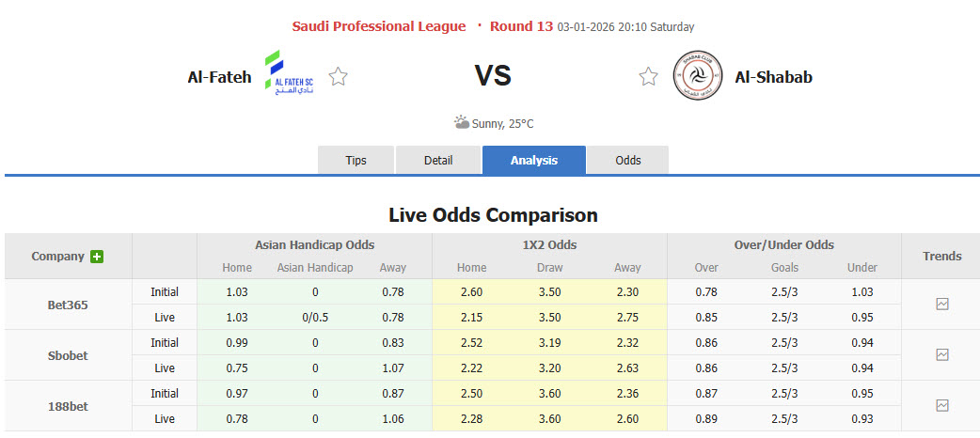This screenshot has width=980, height=438.
Task: Open the Bet365 trends chart icon
Action: (x=942, y=305)
